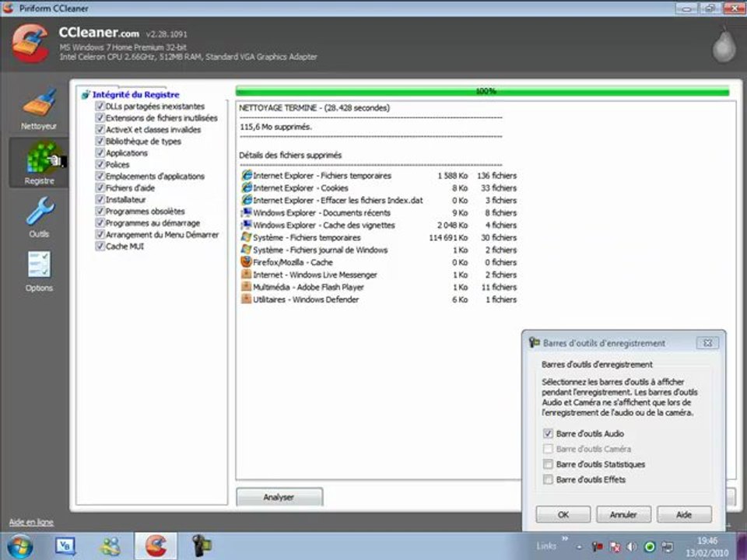Toggle the Installateur checkbox
Image resolution: width=747 pixels, height=560 pixels.
pyautogui.click(x=100, y=200)
